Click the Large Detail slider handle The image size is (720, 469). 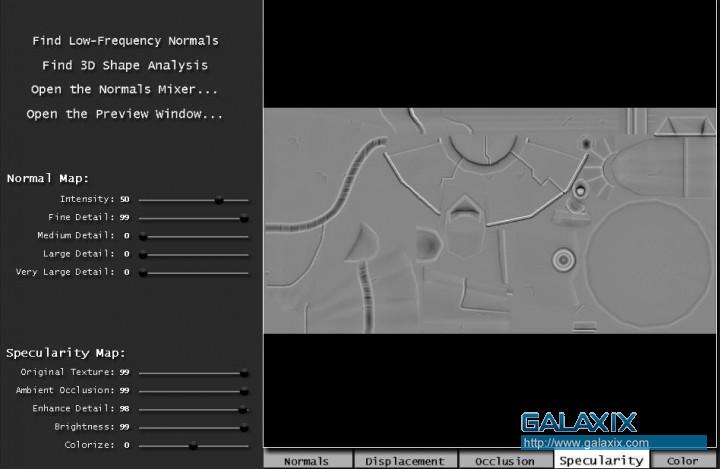click(143, 254)
